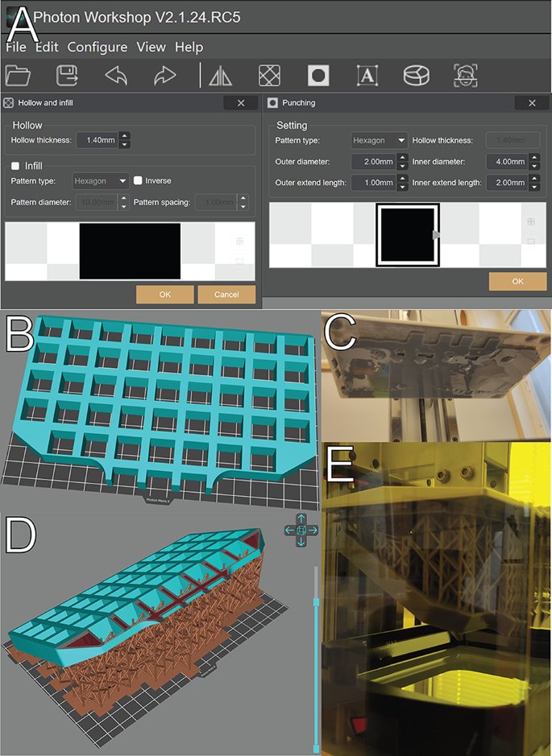Click square icon in Hollow and infill preview
552x756 pixels.
[240, 262]
